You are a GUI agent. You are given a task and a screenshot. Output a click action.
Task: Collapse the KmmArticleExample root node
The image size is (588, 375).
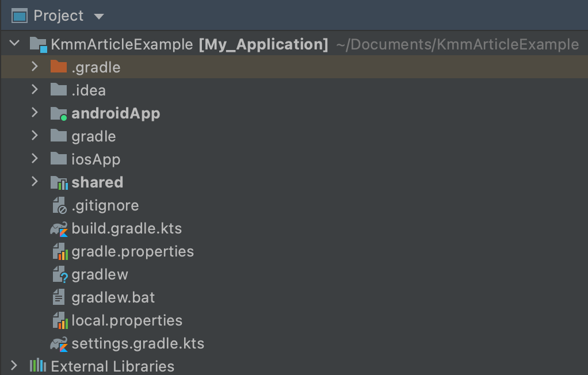15,44
